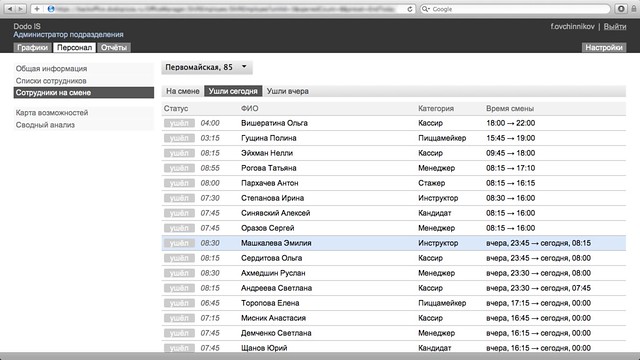Switch to the Персонал tab
Screen dimensions: 640x360
point(74,47)
